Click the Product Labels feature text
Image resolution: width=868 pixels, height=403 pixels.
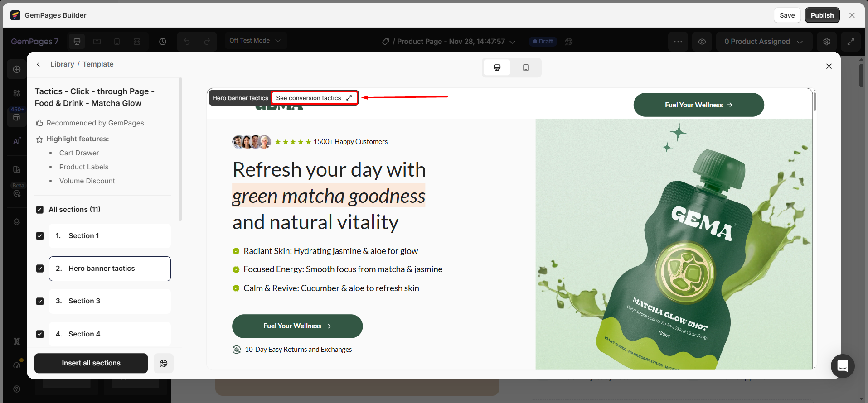coord(84,167)
